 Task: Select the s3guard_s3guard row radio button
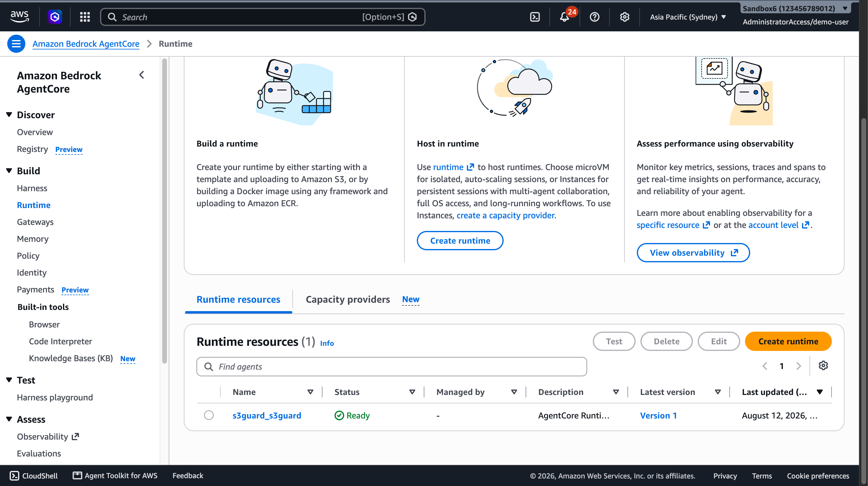click(x=209, y=415)
